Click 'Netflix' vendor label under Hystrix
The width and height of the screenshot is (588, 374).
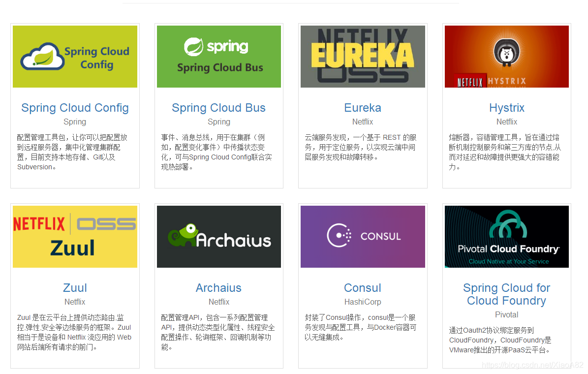click(507, 122)
